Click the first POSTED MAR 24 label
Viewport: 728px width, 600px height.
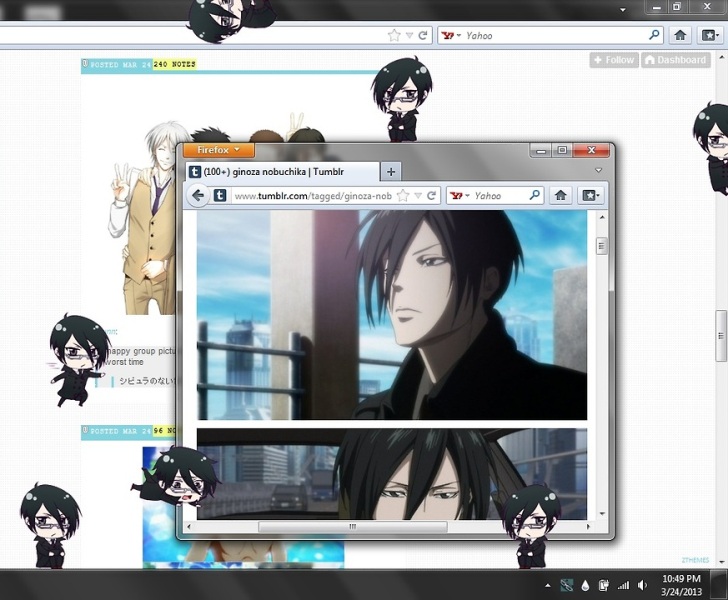tap(121, 65)
